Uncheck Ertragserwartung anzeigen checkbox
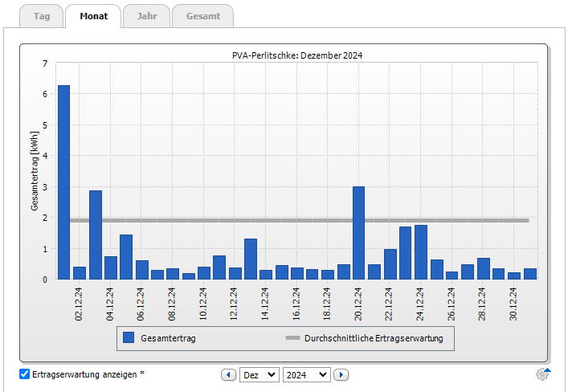Viewport: 568px width, 392px height. (x=24, y=374)
